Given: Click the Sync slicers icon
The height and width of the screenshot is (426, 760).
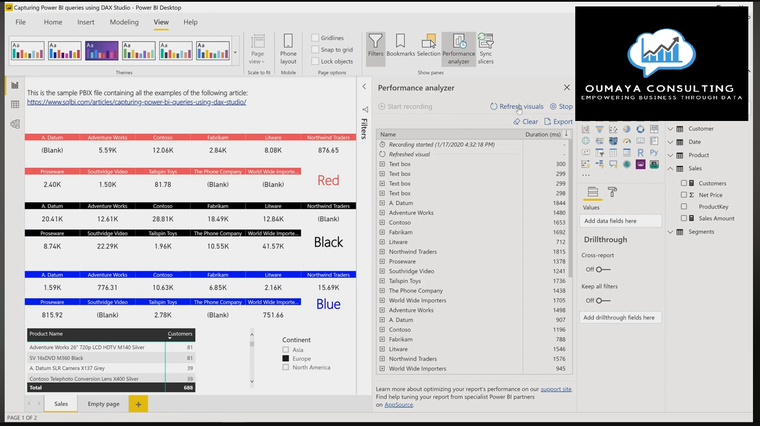Looking at the screenshot, I should click(485, 46).
